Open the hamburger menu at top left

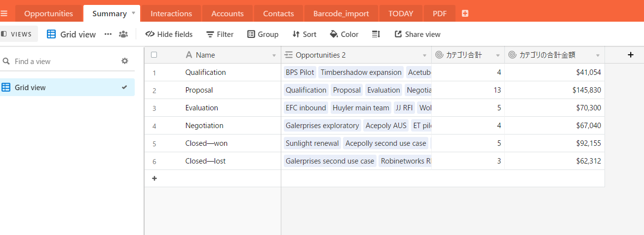pos(4,14)
